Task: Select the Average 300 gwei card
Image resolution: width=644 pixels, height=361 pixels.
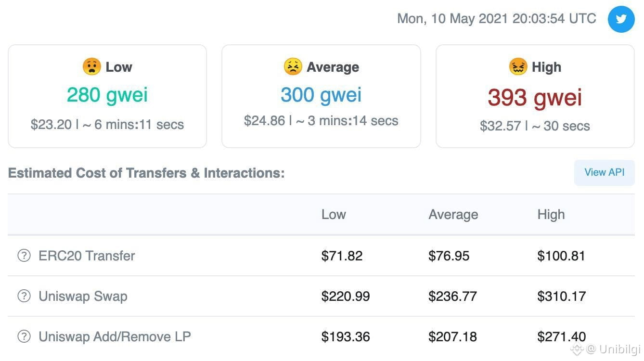Action: point(321,96)
